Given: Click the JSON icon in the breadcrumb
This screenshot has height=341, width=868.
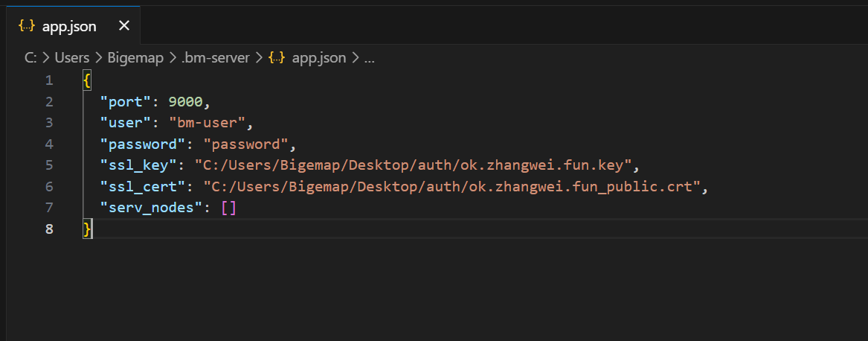Looking at the screenshot, I should tap(277, 57).
